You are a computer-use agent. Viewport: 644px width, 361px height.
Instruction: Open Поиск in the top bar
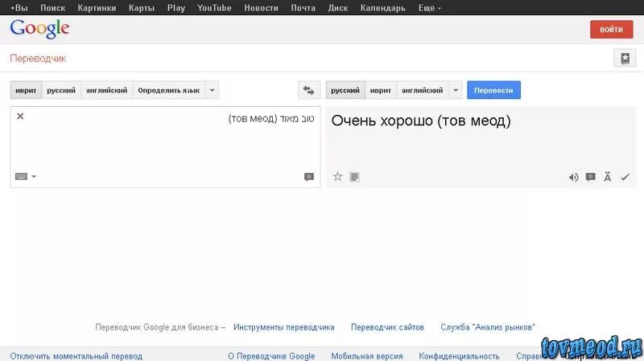pyautogui.click(x=52, y=8)
